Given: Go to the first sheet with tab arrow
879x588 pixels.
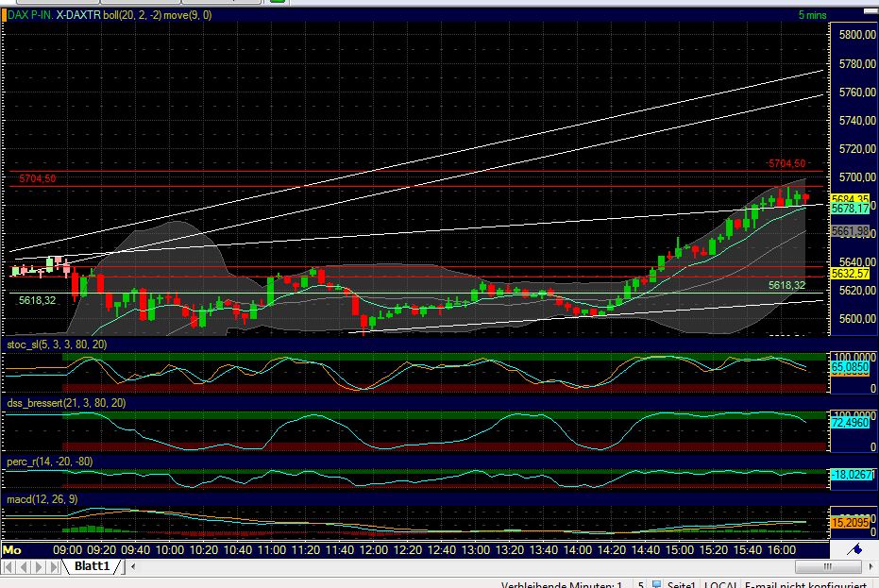Looking at the screenshot, I should (x=10, y=567).
